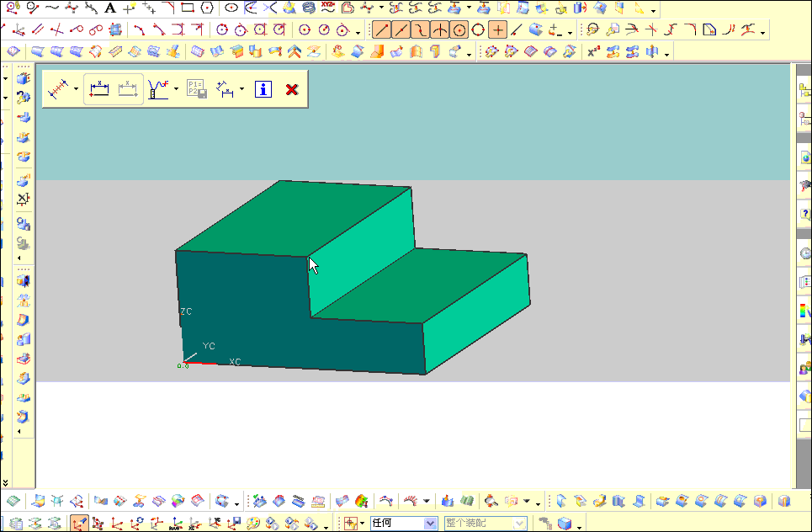Click the Point tool icon in the curve toolbar
This screenshot has width=812, height=532.
[x=498, y=29]
